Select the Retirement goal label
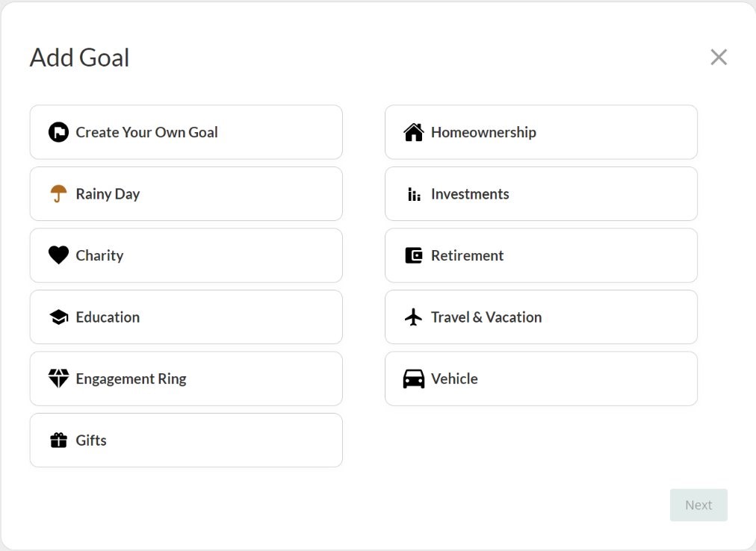The width and height of the screenshot is (756, 551). click(467, 255)
